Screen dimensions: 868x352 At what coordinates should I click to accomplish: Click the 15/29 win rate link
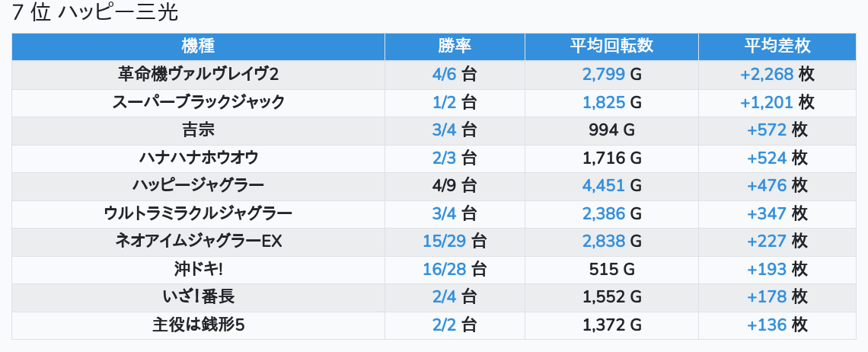point(443,242)
